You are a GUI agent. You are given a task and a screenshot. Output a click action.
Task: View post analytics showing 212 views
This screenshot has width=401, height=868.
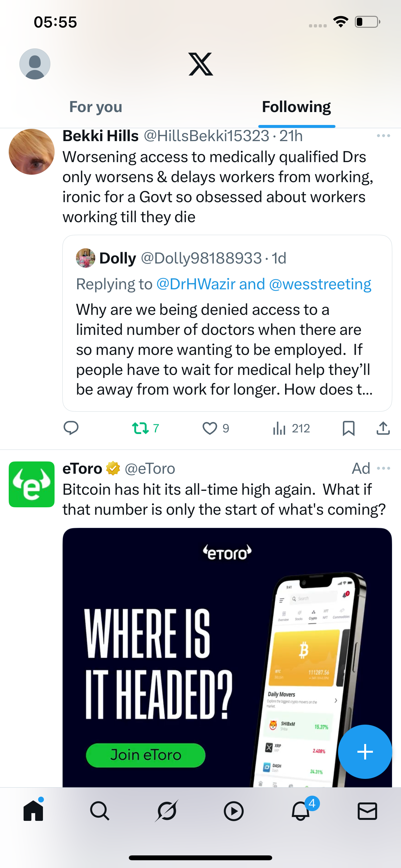coord(291,428)
